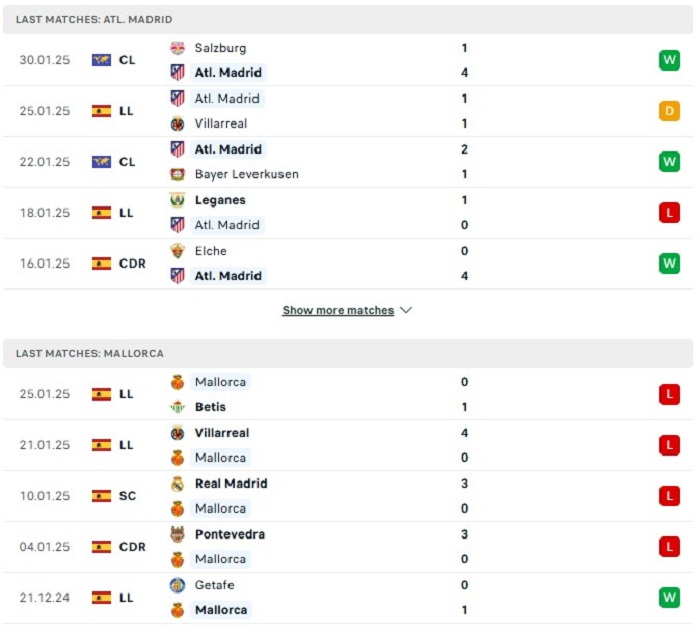Click the Elche team crest
This screenshot has height=634, width=700.
click(177, 251)
